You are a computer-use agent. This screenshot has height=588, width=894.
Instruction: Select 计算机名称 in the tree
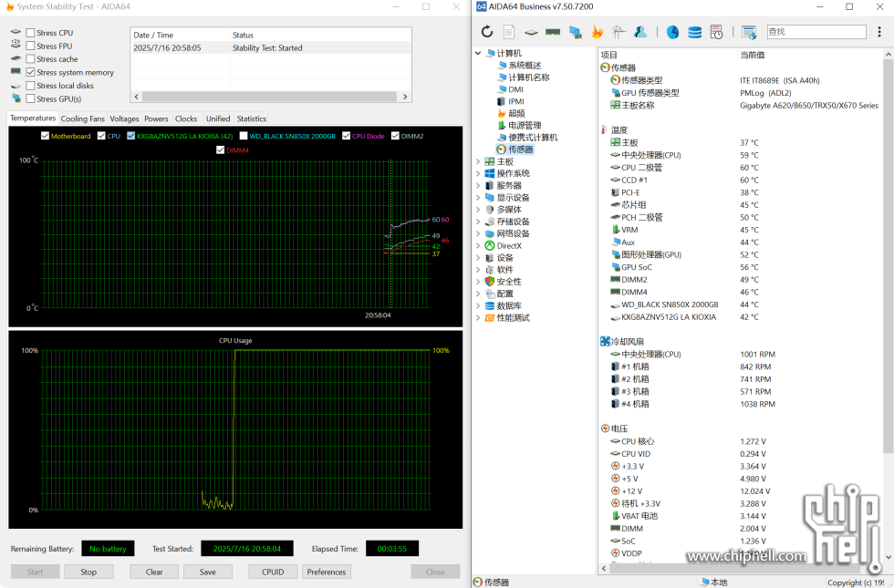(529, 77)
